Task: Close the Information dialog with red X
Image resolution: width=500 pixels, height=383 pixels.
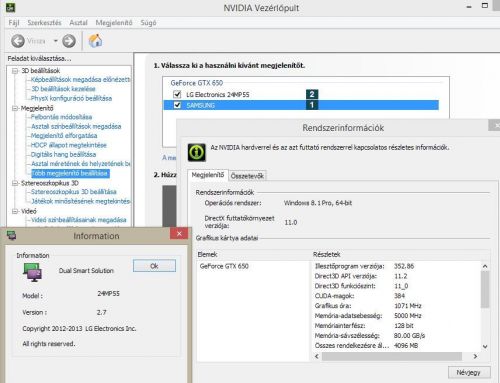Action: click(179, 233)
